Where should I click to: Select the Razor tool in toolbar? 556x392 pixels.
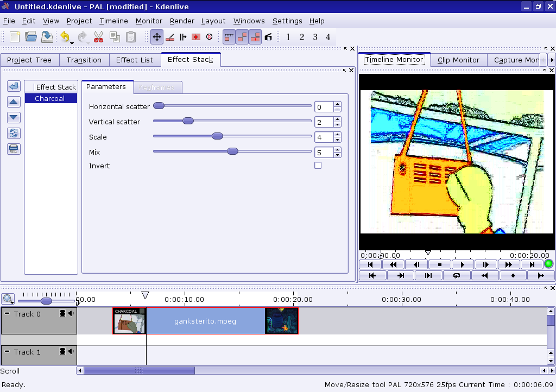click(x=170, y=37)
